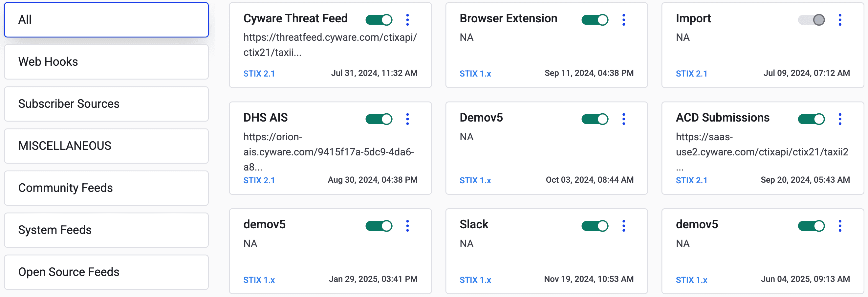
Task: Click STIX 1.x link on demov5 Jan 29 card
Action: point(259,280)
